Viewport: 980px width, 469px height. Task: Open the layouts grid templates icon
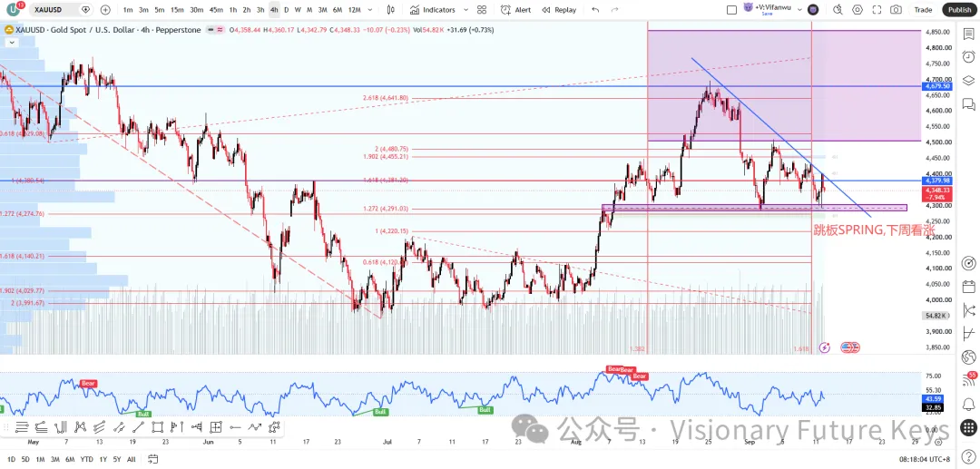481,10
